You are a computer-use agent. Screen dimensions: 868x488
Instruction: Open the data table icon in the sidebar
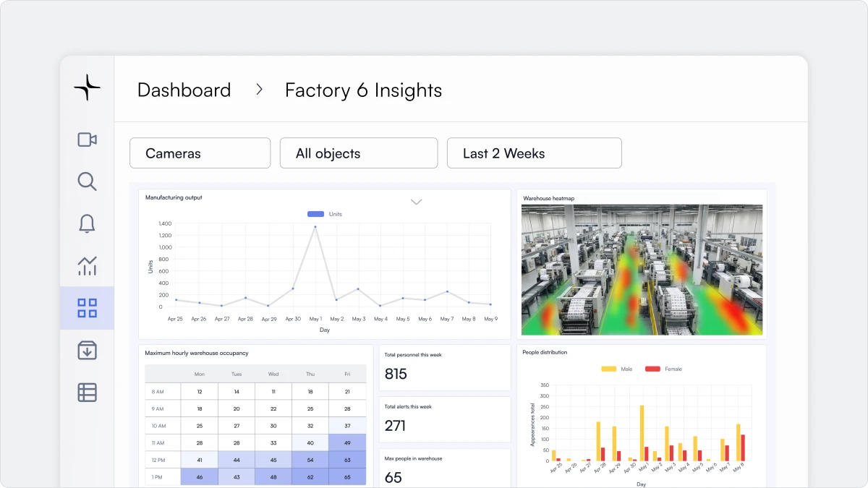pyautogui.click(x=87, y=392)
